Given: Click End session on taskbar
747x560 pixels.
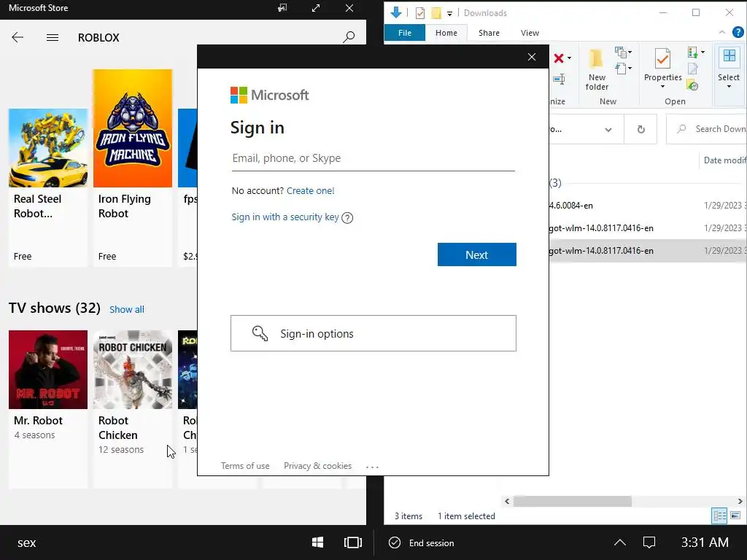Looking at the screenshot, I should [x=422, y=542].
